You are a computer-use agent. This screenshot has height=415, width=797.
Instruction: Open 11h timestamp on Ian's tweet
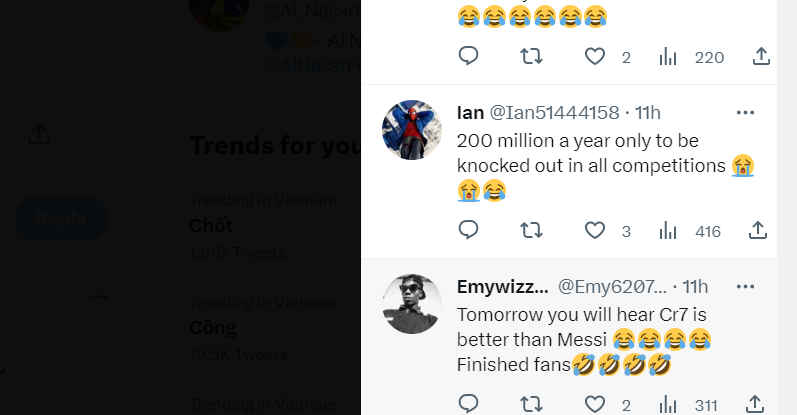tap(647, 112)
